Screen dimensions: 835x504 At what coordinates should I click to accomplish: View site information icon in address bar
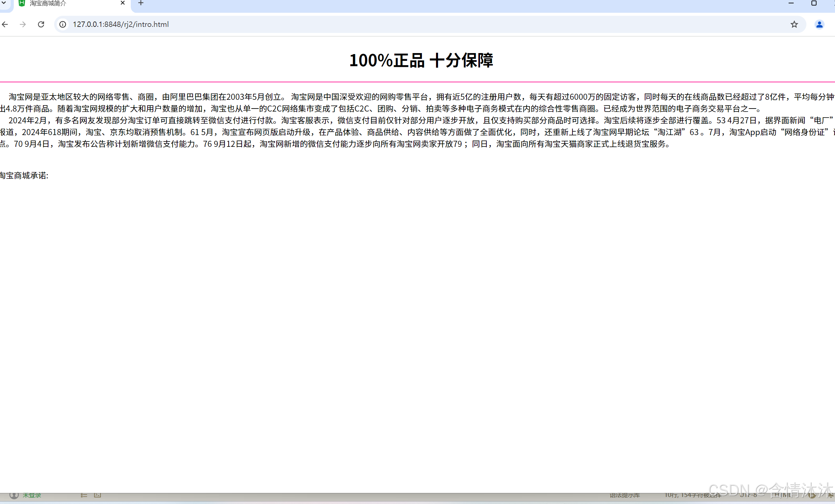tap(63, 25)
